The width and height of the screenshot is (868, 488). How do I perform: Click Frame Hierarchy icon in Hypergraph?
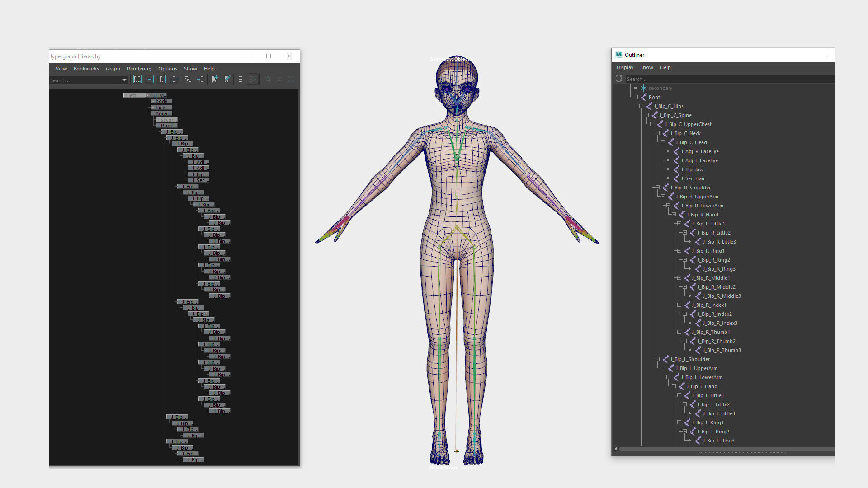(162, 80)
